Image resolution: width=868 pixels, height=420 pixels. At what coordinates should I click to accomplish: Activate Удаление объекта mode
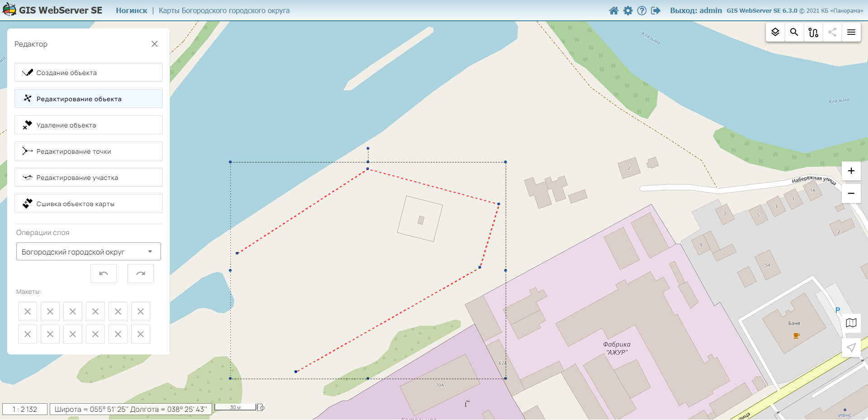click(x=89, y=125)
